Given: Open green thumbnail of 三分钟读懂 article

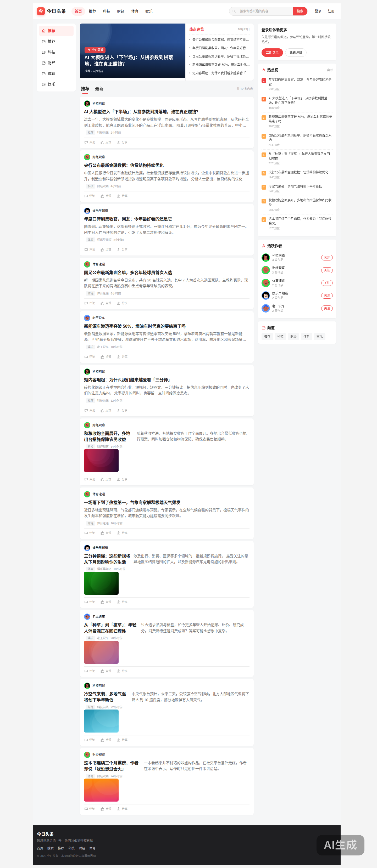Looking at the screenshot, I should point(101,583).
